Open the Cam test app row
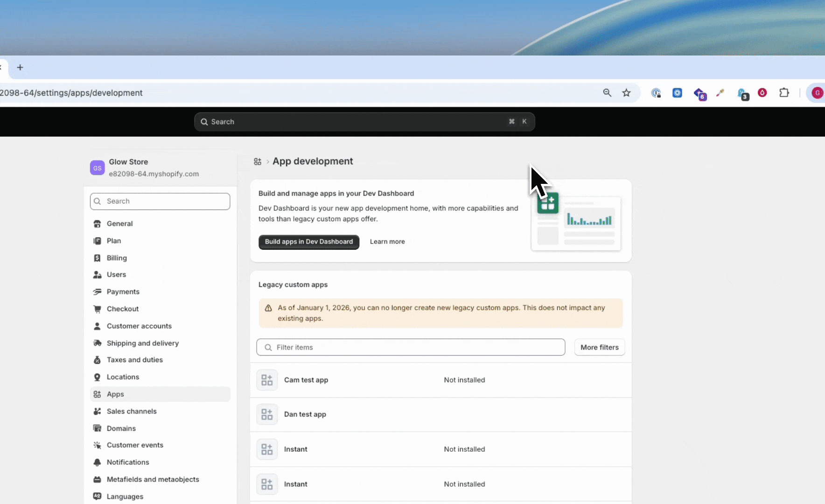The height and width of the screenshot is (504, 825). [x=441, y=380]
